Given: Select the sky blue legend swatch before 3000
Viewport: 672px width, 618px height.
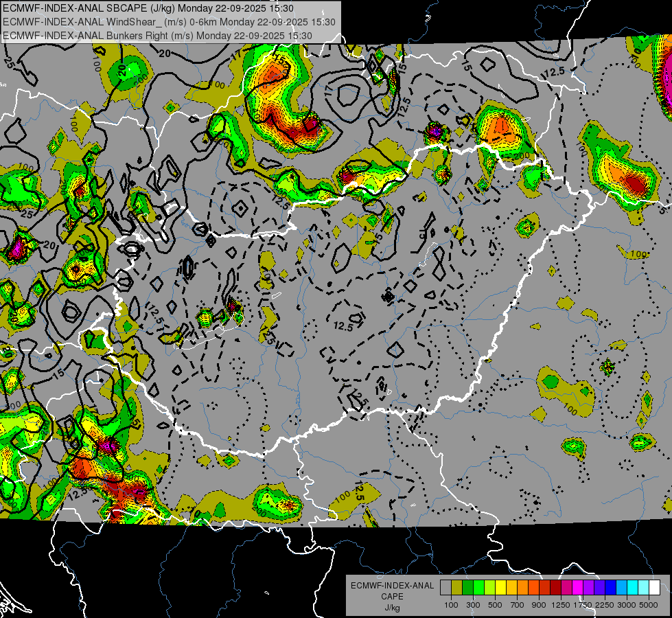Looking at the screenshot, I should pos(621,587).
